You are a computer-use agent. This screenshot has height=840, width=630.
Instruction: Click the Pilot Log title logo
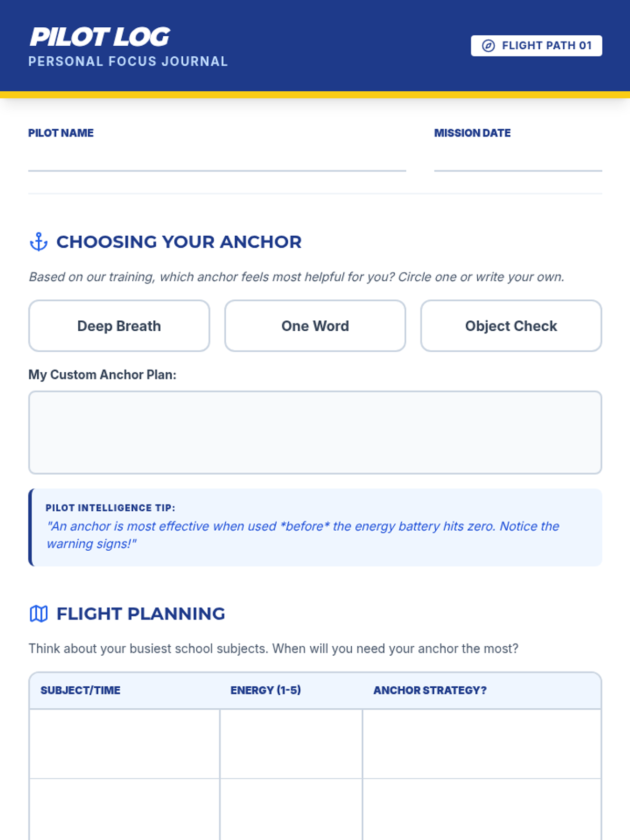coord(100,37)
